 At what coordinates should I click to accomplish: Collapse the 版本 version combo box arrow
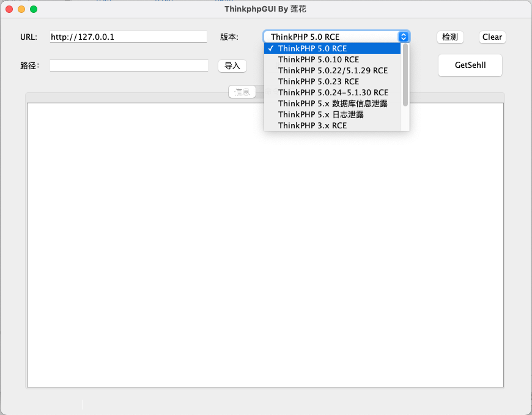click(x=404, y=37)
